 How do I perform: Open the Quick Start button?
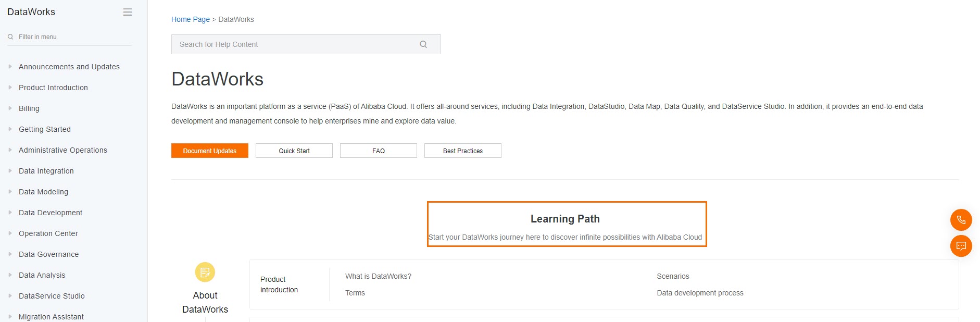point(294,151)
